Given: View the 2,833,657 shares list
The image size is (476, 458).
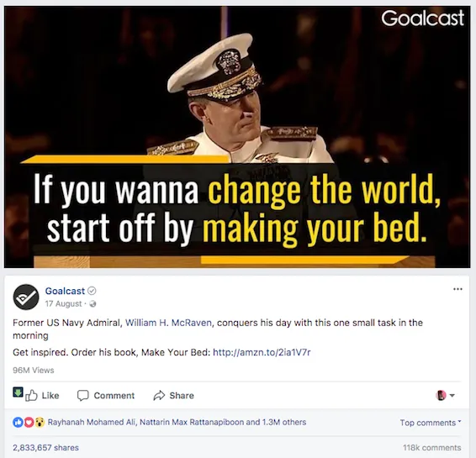Looking at the screenshot, I should pos(46,448).
